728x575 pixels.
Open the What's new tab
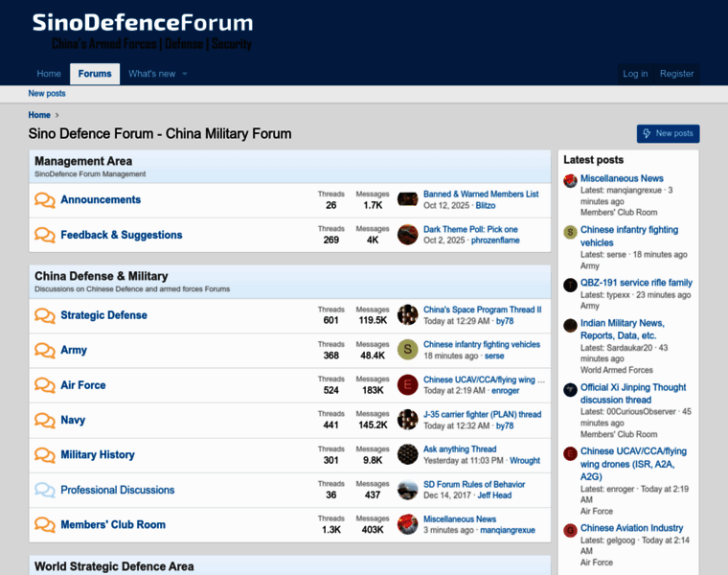click(x=151, y=74)
